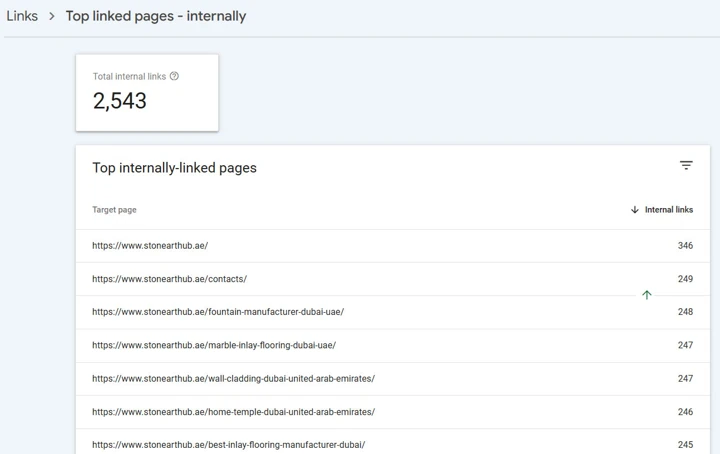Click the 249 internal links value
The height and width of the screenshot is (454, 720).
[685, 279]
